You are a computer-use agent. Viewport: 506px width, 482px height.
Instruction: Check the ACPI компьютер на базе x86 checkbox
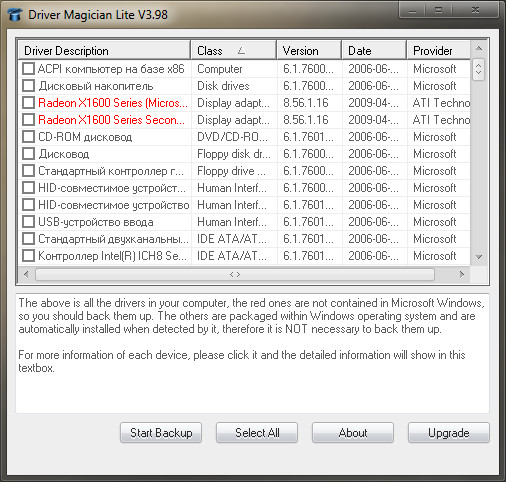28,69
